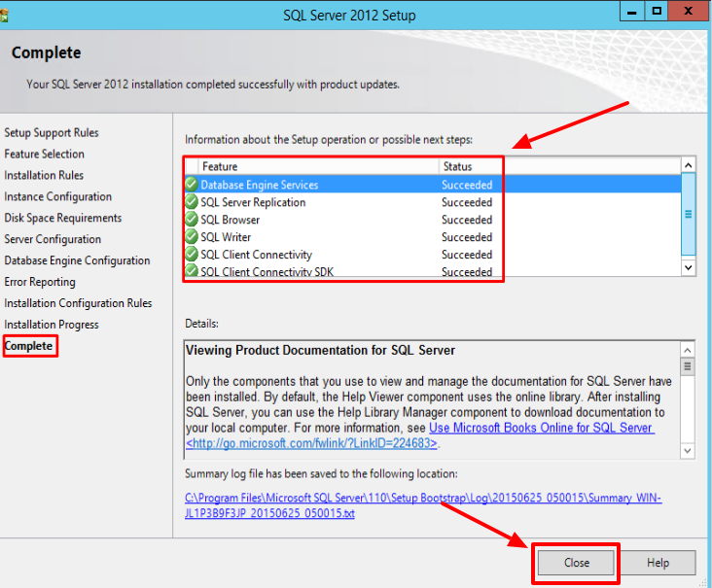Viewport: 712px width, 588px height.
Task: Click Server Configuration step
Action: click(x=53, y=239)
